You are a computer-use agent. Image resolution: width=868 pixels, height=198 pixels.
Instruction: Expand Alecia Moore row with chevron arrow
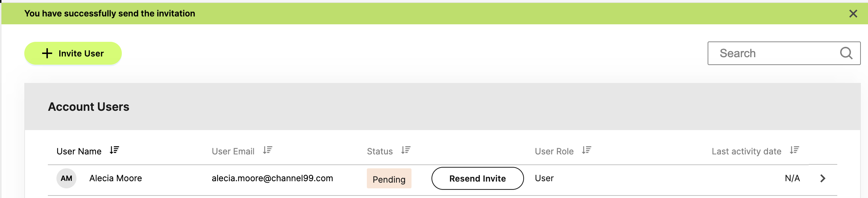point(823,178)
